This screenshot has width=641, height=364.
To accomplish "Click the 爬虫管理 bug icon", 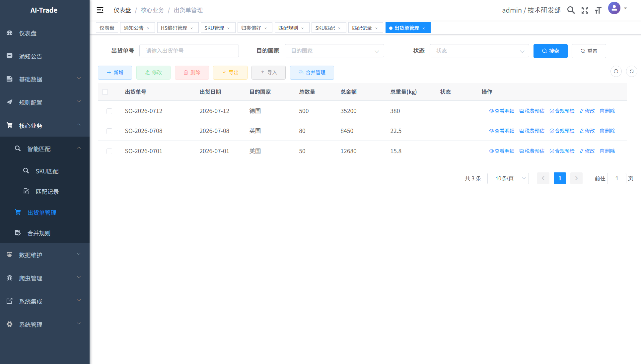I will click(x=10, y=278).
